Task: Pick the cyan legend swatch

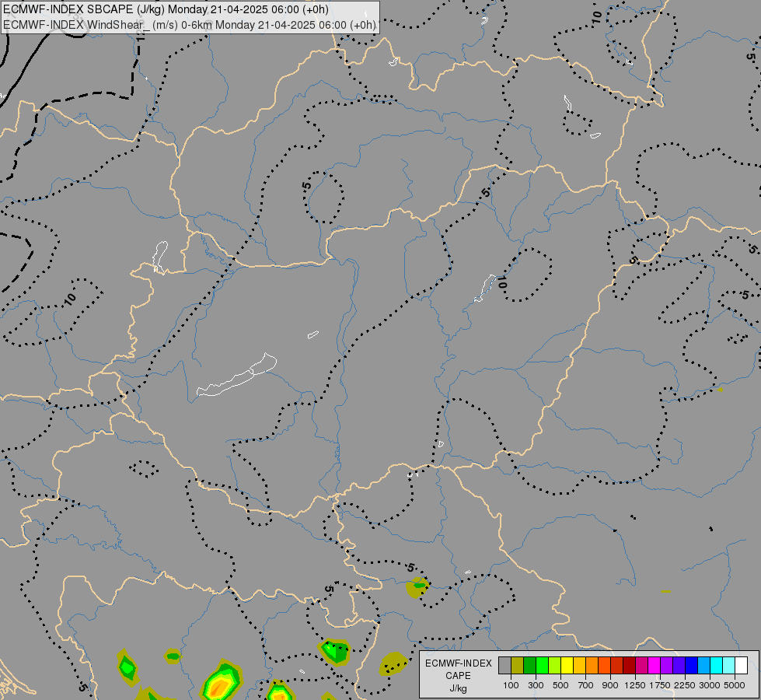Action: tap(716, 666)
